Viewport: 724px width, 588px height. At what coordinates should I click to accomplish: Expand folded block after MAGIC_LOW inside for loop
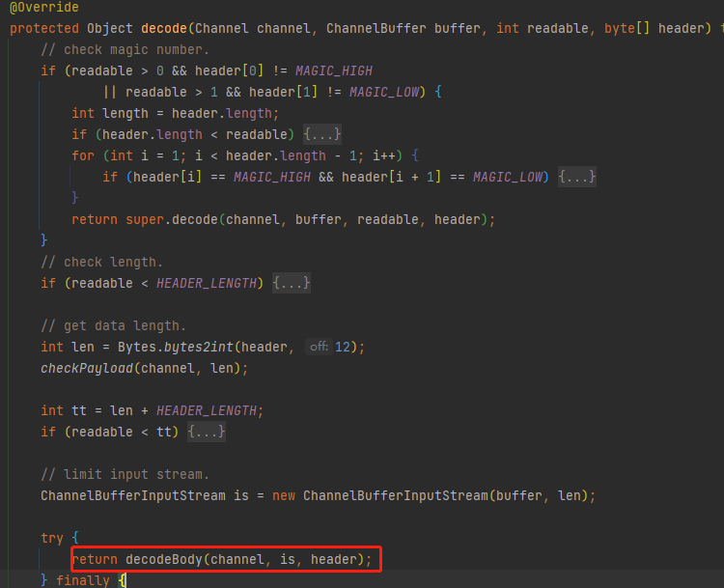[577, 177]
